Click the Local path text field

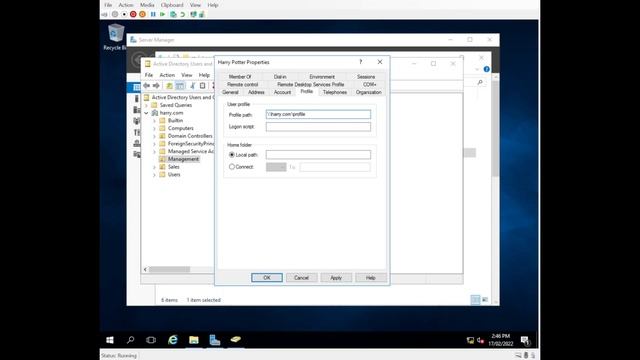pos(318,155)
